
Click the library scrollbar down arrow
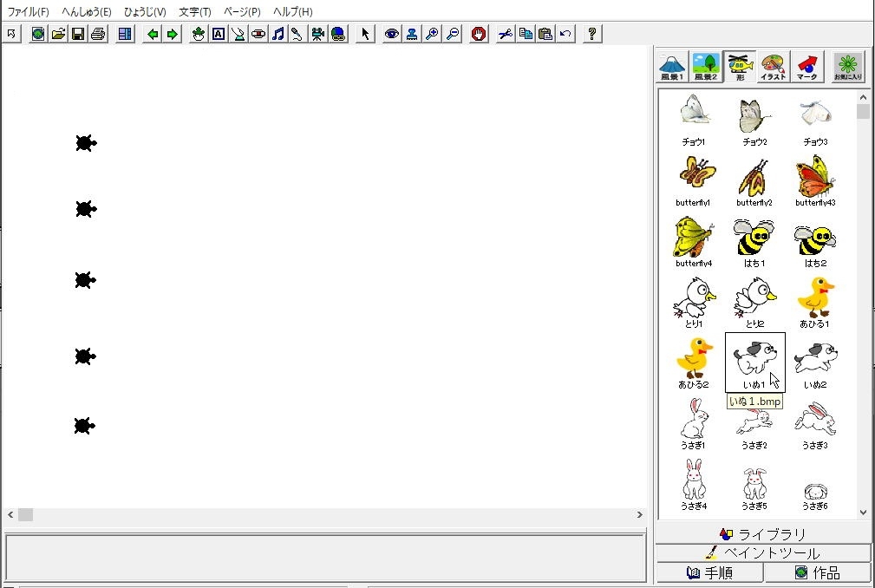[x=863, y=513]
